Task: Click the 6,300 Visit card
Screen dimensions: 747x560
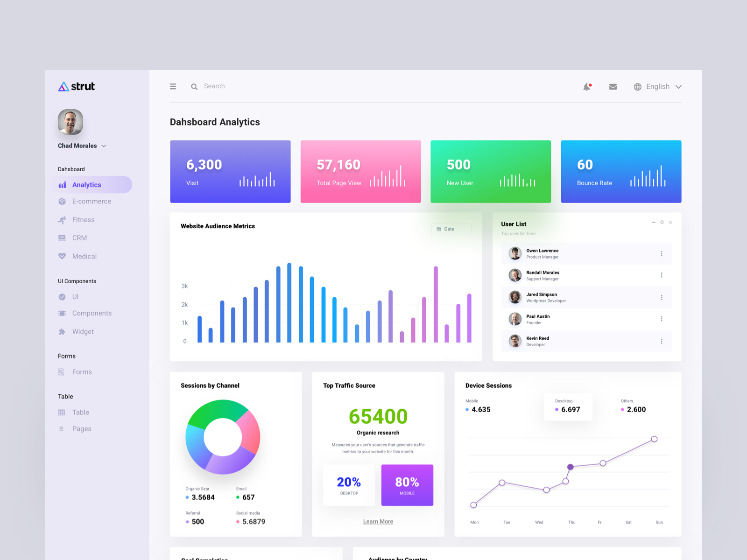Action: (230, 172)
